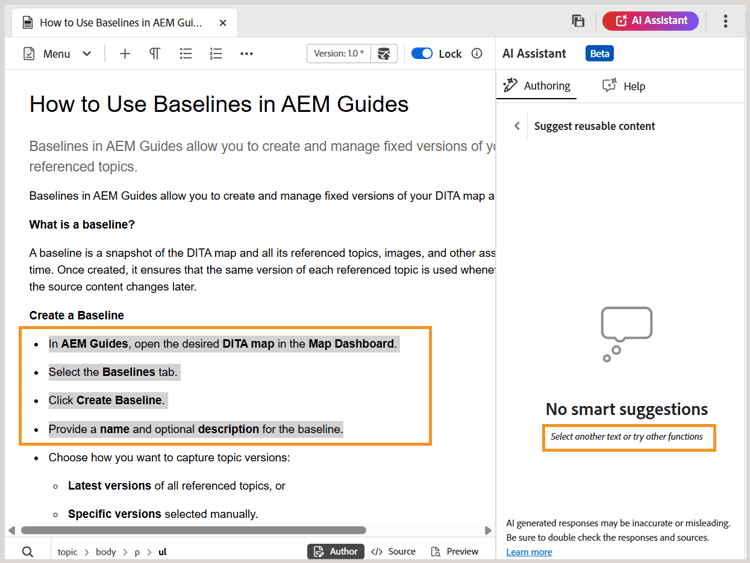Click the 'Select the Baselines tab.' list item
This screenshot has width=750, height=563.
coord(113,372)
